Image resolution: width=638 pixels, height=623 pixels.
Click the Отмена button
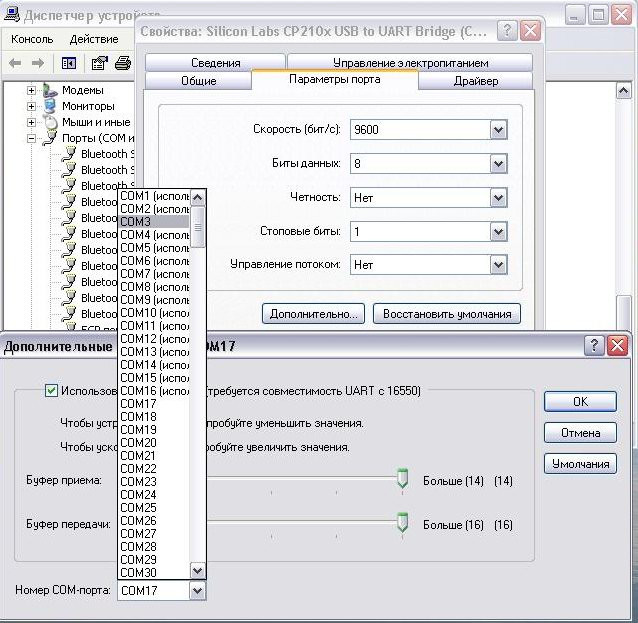coord(579,433)
